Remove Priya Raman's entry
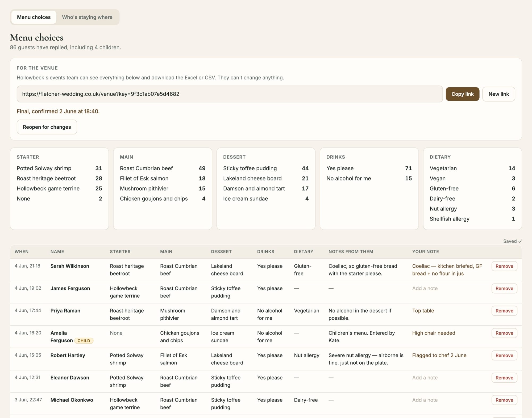Viewport: 532px width, 418px height. tap(504, 311)
